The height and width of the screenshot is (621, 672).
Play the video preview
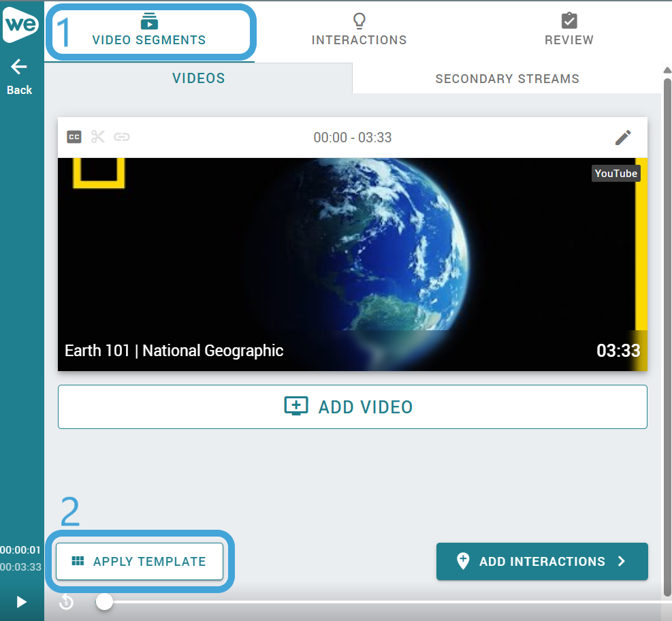[x=21, y=602]
